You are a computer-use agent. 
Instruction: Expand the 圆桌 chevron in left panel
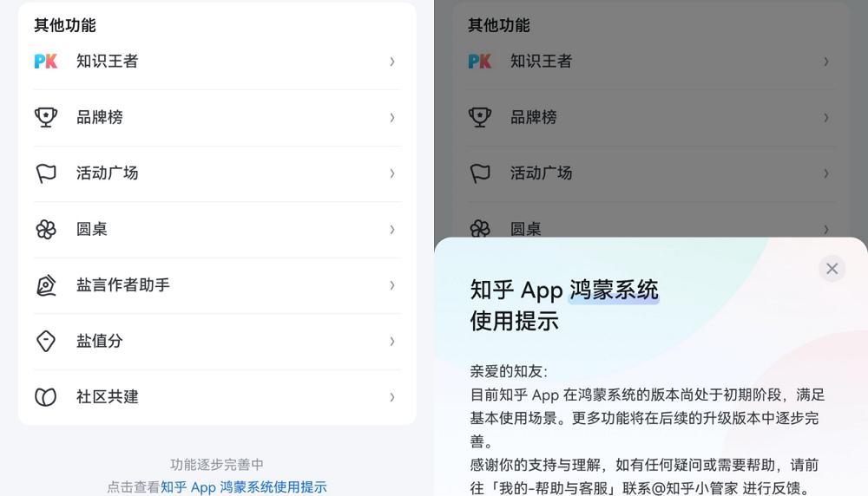pos(392,229)
